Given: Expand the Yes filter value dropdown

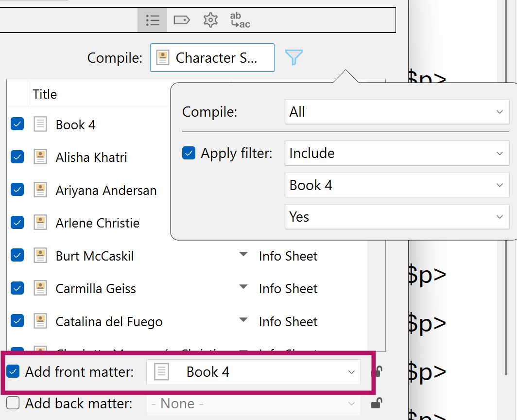Looking at the screenshot, I should (397, 217).
